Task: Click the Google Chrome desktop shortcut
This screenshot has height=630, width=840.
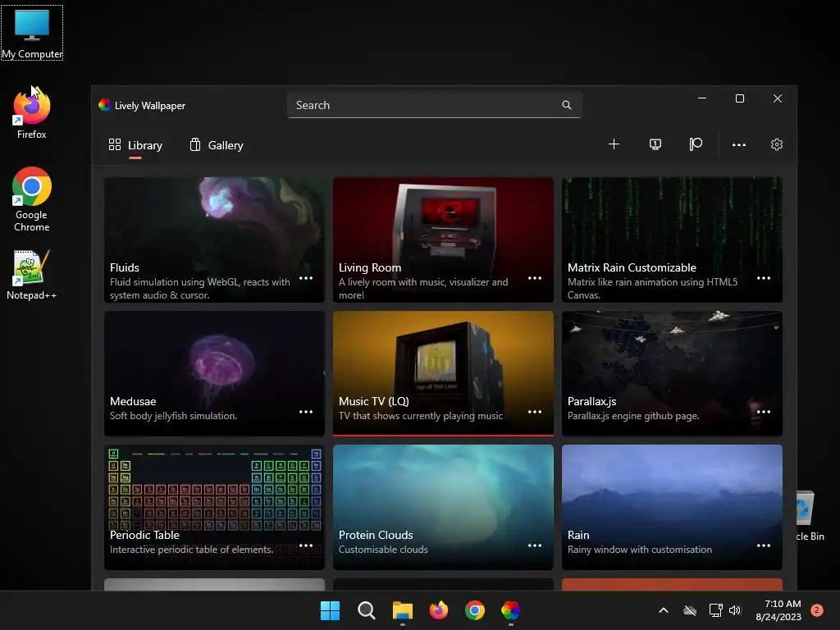Action: coord(32,199)
